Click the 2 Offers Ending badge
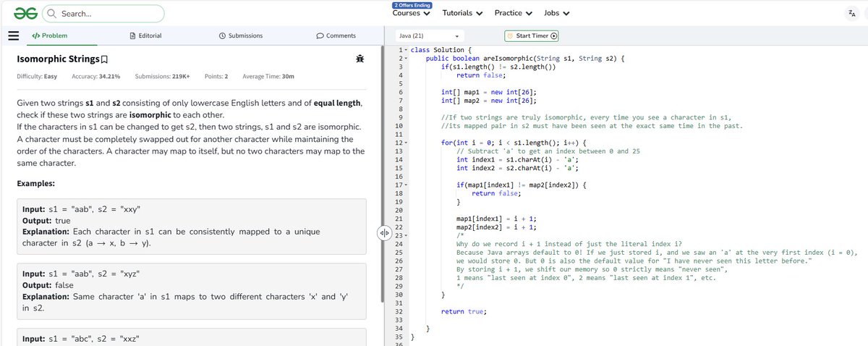Image resolution: width=868 pixels, height=346 pixels. tap(411, 5)
